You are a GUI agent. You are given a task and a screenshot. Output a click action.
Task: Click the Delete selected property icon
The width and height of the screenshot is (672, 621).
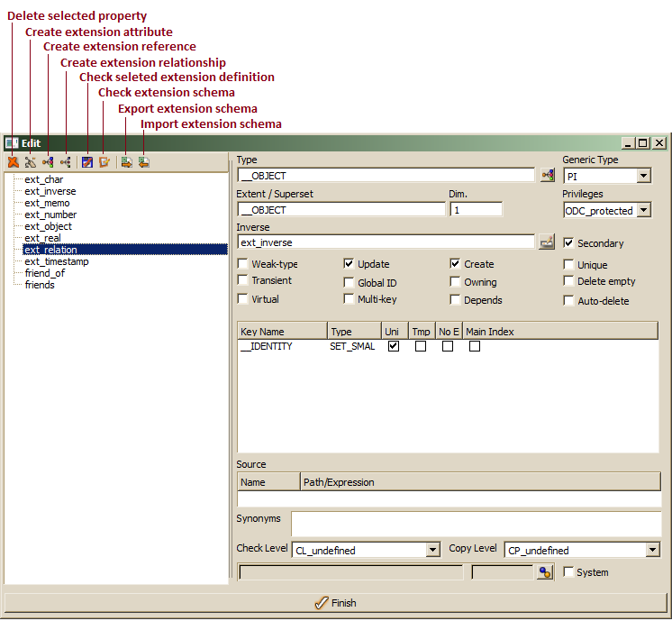(13, 162)
